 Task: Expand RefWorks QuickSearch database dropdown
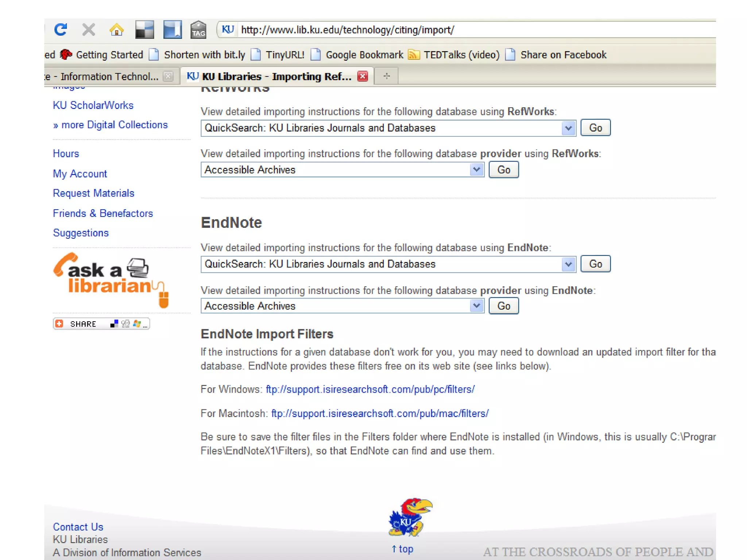point(568,128)
